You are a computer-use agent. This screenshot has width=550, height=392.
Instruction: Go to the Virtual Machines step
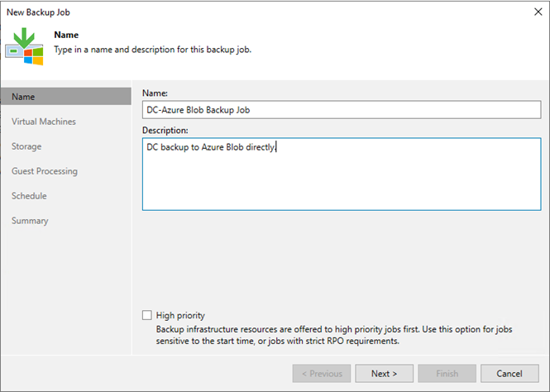44,122
